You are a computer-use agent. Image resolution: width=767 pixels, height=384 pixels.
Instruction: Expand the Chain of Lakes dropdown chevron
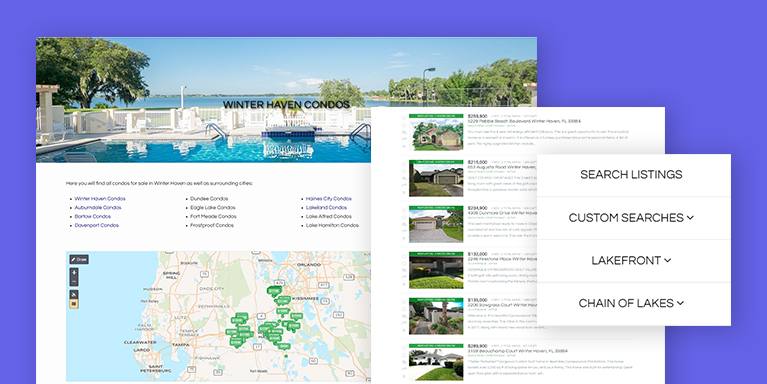[680, 303]
